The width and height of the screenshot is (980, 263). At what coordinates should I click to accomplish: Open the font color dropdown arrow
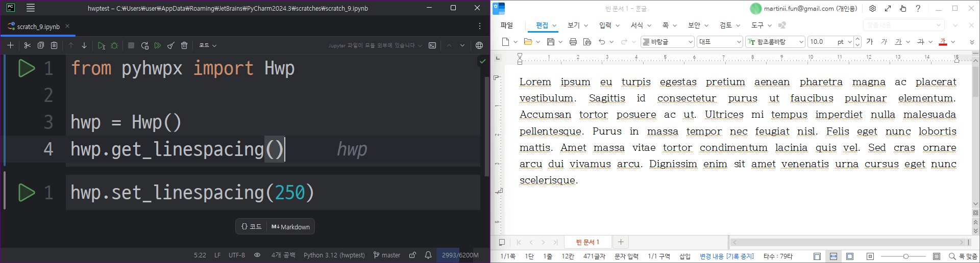tap(953, 42)
